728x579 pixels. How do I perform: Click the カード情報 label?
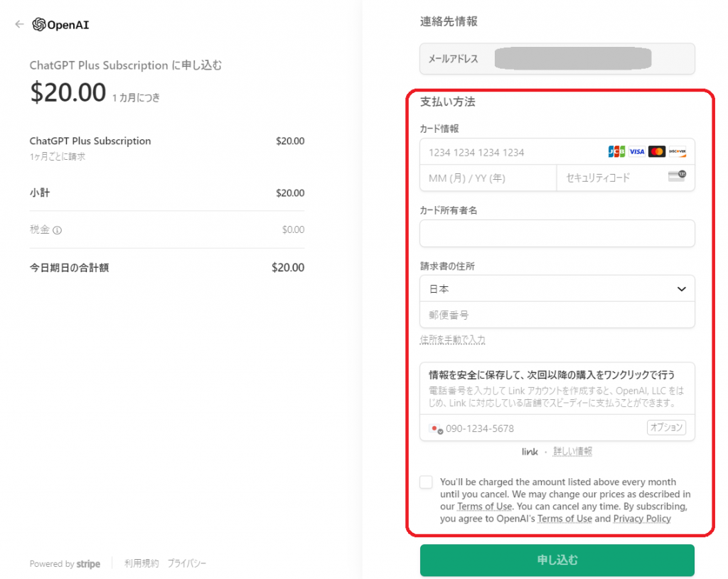(439, 129)
